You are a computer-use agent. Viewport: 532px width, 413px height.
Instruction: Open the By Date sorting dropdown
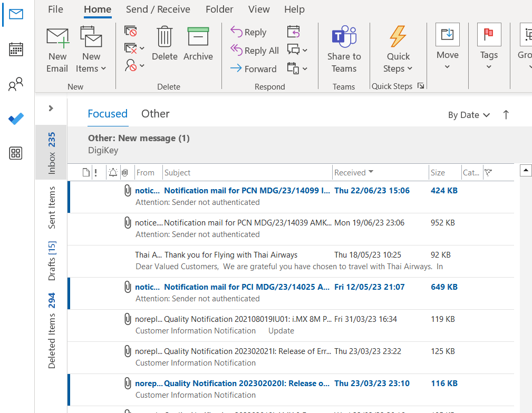(x=468, y=114)
